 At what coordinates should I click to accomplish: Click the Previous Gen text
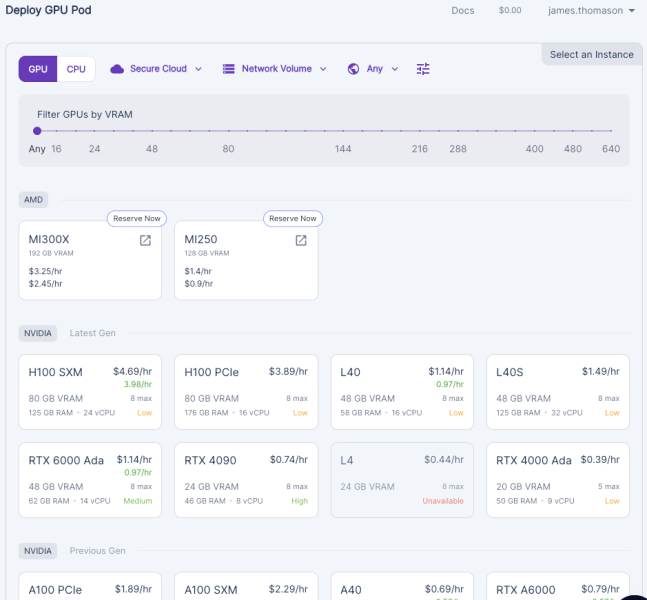(x=97, y=551)
